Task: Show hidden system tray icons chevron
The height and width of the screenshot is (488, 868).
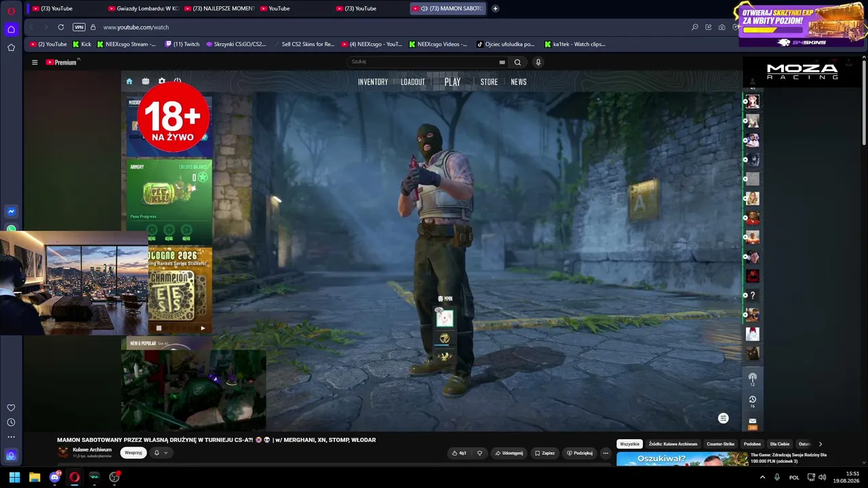Action: [x=762, y=477]
